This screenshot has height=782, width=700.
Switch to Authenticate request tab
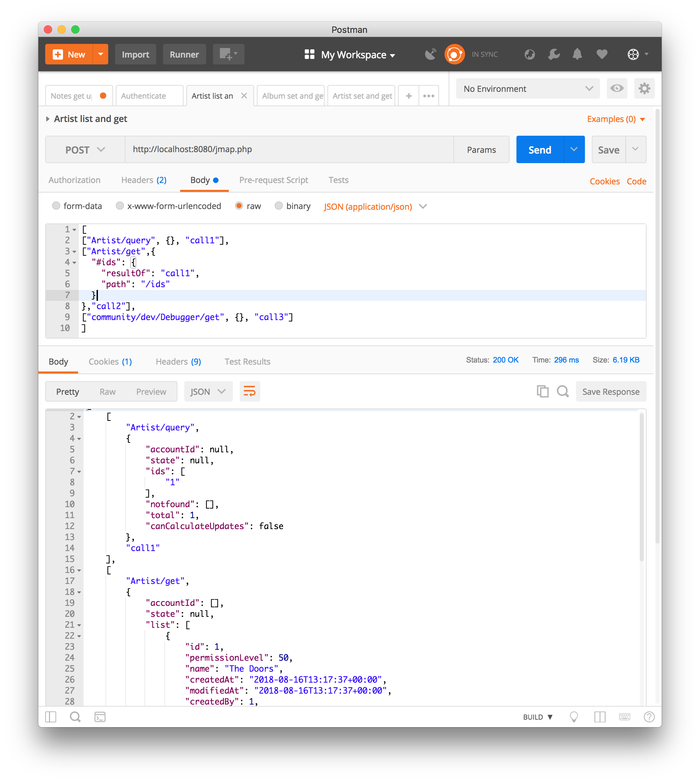point(149,96)
